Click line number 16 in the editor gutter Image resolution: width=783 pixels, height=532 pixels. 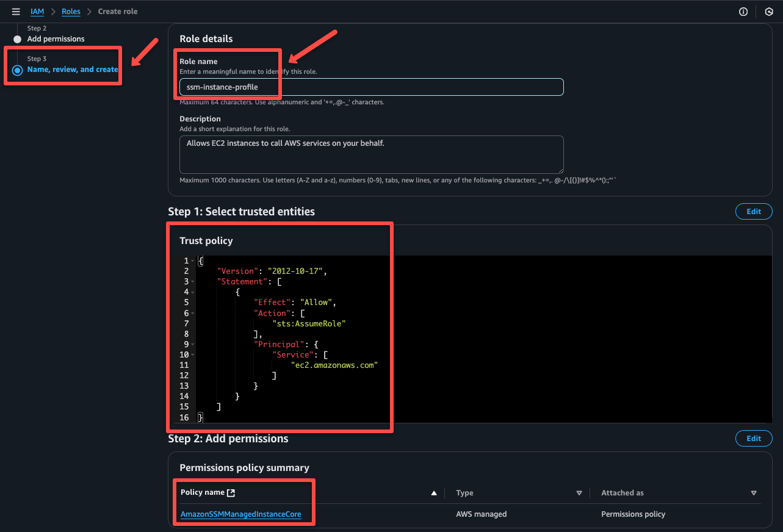(x=184, y=417)
